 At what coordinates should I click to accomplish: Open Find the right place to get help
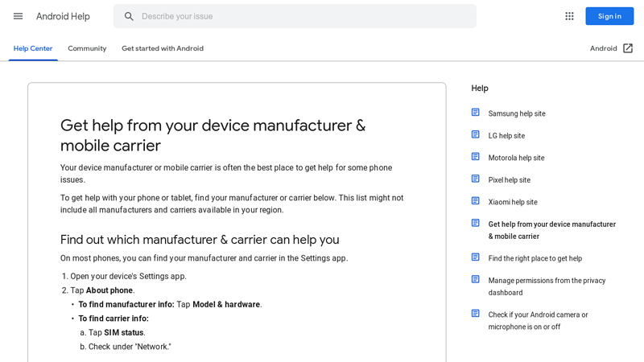535,258
